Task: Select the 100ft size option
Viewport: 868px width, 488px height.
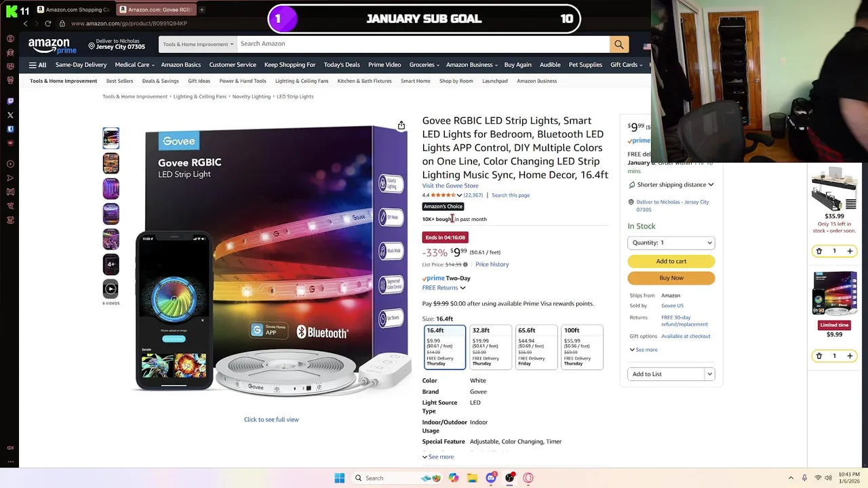Action: (x=582, y=347)
